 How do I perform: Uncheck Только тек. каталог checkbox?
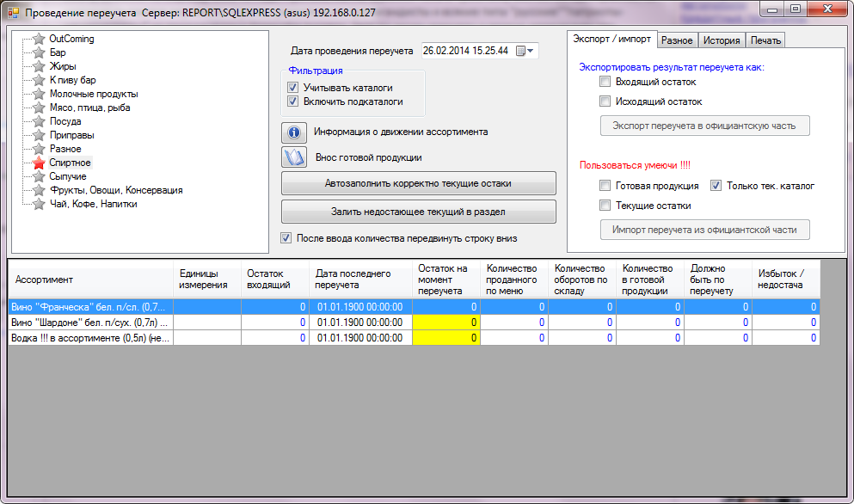(716, 186)
